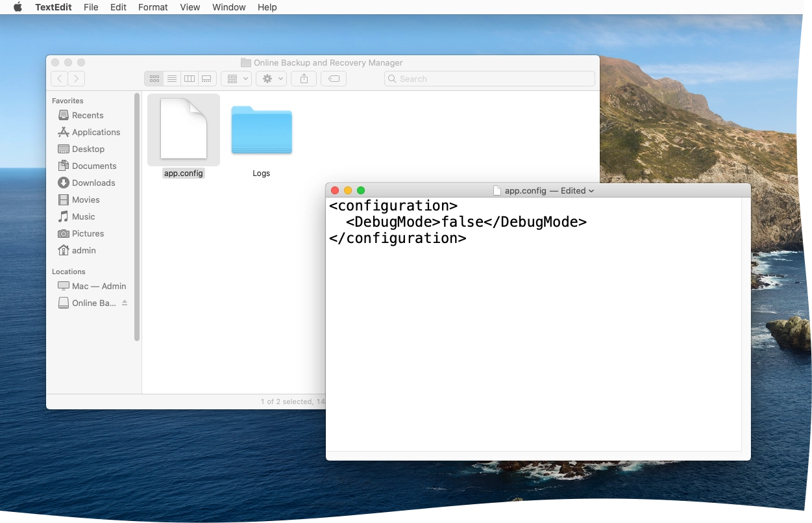The height and width of the screenshot is (523, 812).
Task: Click the Finder sidebar scrollbar
Action: tap(137, 218)
